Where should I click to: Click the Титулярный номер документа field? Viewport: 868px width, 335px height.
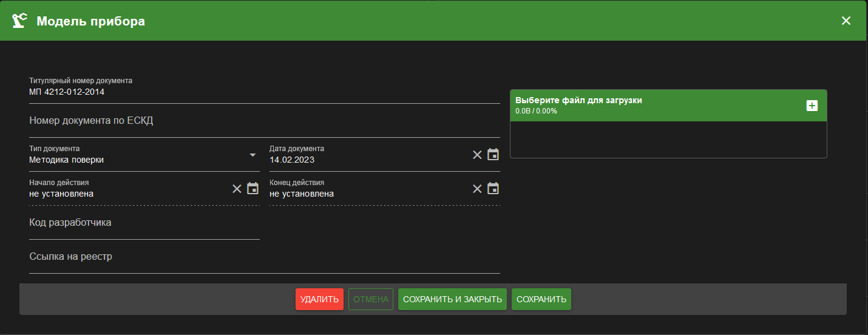point(264,92)
